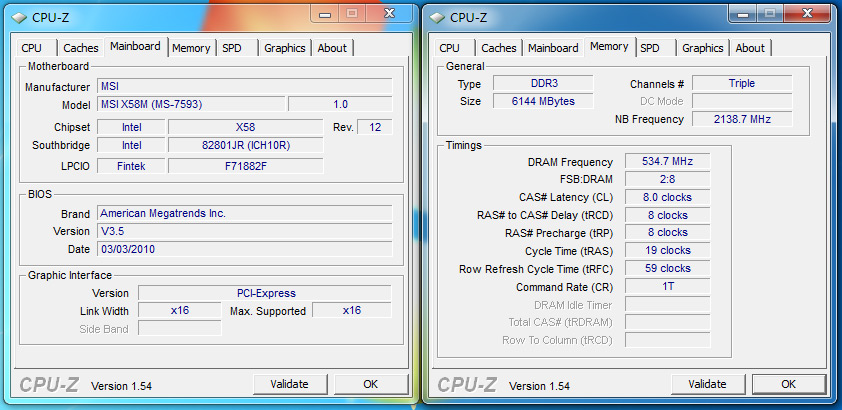Viewport: 842px width, 410px height.
Task: Click the BIOS Version field V3.5
Action: (x=245, y=231)
